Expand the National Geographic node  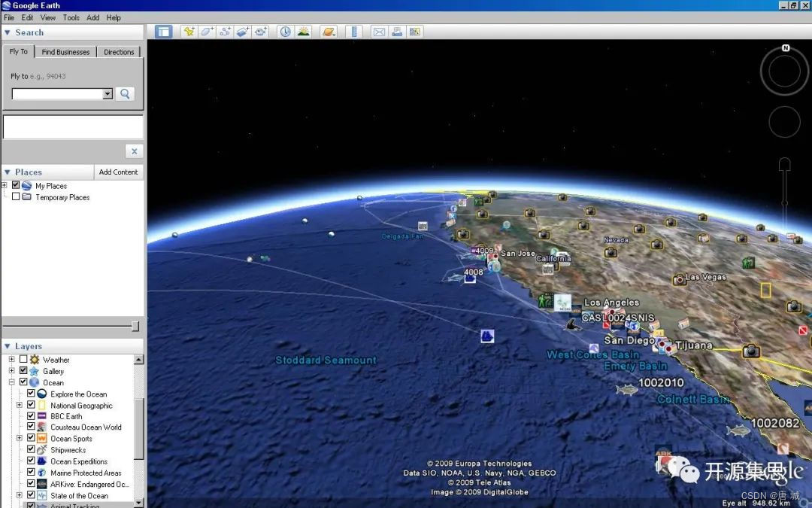(19, 405)
